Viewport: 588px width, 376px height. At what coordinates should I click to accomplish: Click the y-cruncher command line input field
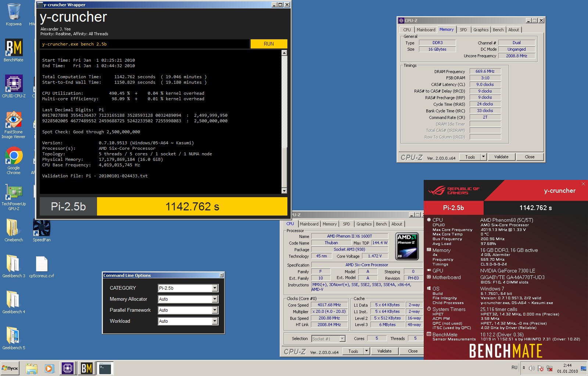tap(144, 44)
